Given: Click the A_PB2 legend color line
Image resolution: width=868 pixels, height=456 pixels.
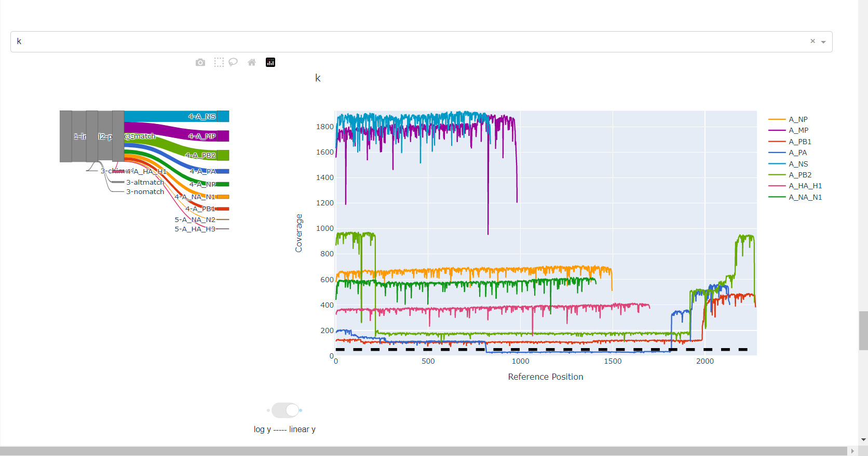Looking at the screenshot, I should tap(777, 175).
